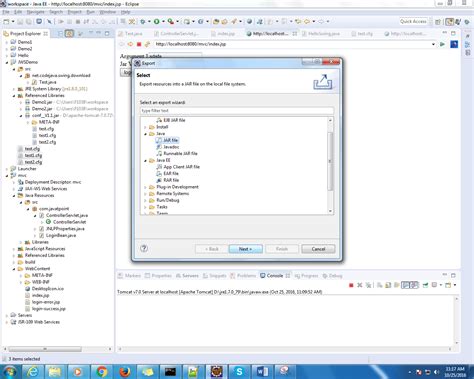
Task: Collapse all in Project Explorer toolbar
Action: pyautogui.click(x=60, y=33)
